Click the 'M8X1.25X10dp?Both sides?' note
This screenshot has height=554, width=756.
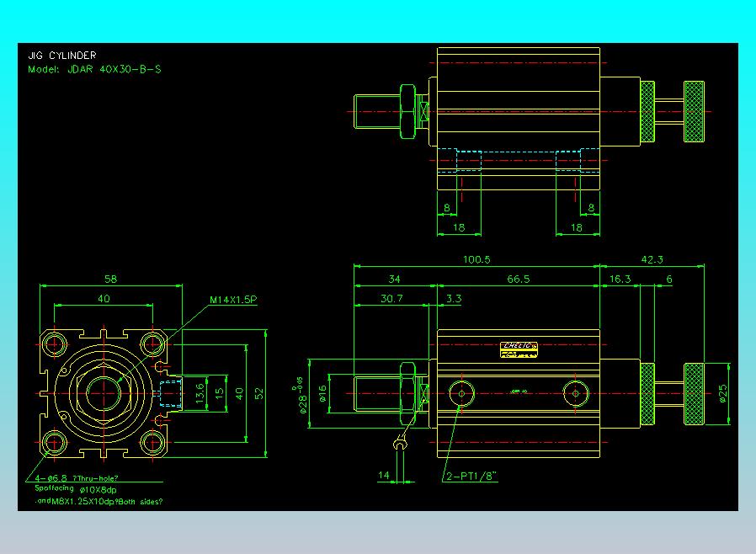[107, 502]
